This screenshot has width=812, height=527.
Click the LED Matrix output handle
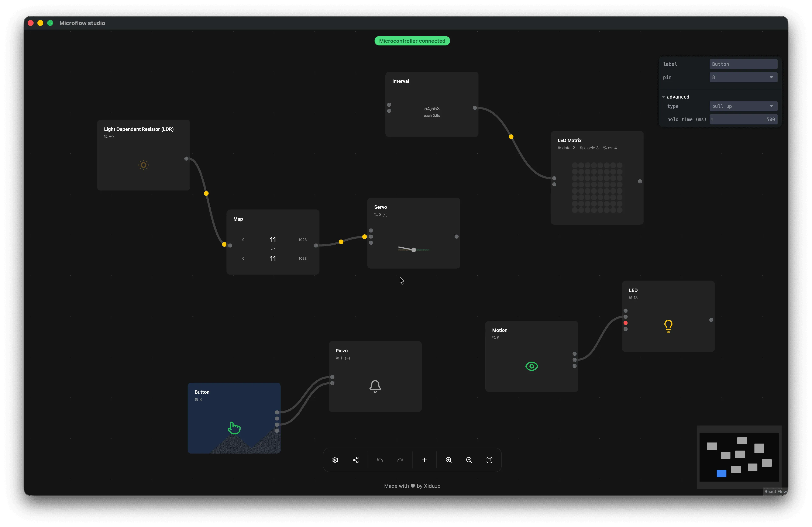[x=640, y=182]
